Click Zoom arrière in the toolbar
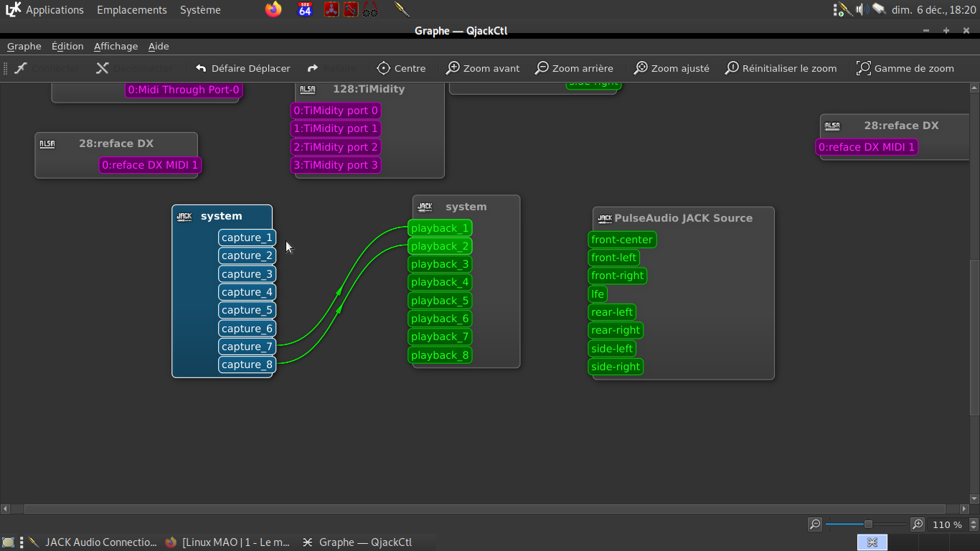This screenshot has height=551, width=980. point(574,68)
